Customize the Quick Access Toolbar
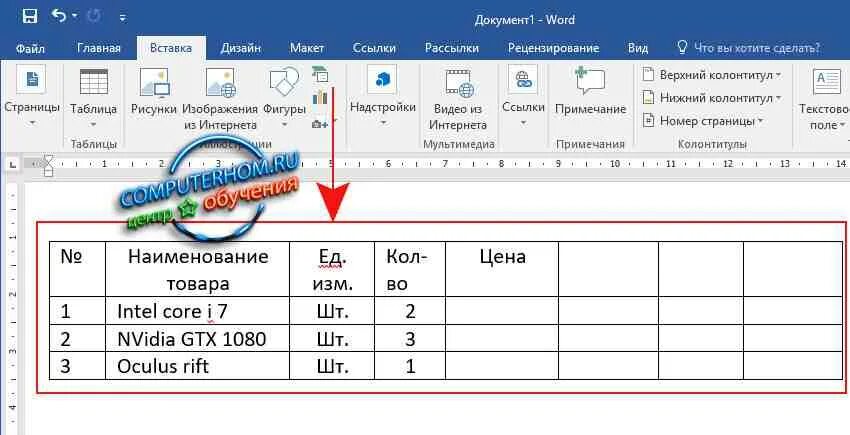 (x=123, y=17)
